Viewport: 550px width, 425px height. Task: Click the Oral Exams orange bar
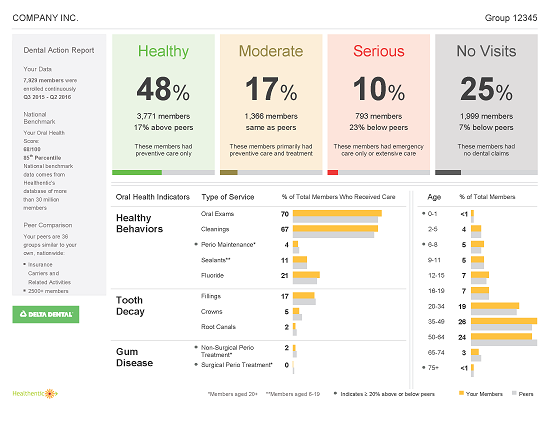[x=337, y=213]
